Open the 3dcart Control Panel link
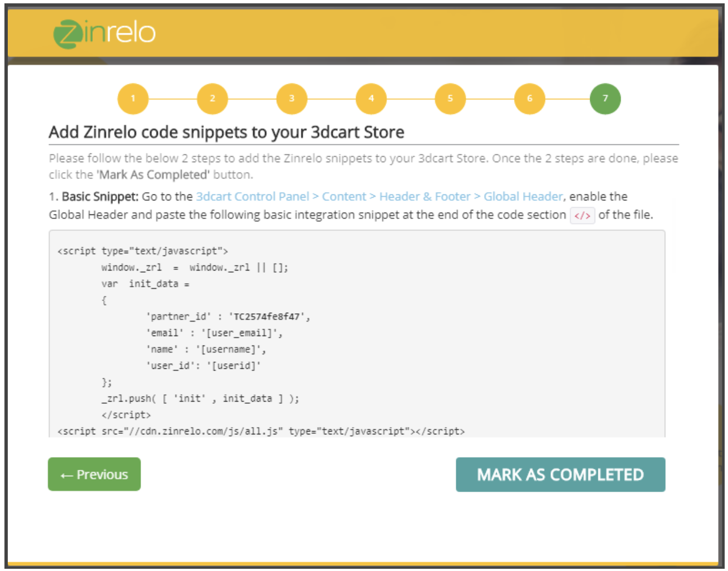 (x=253, y=197)
